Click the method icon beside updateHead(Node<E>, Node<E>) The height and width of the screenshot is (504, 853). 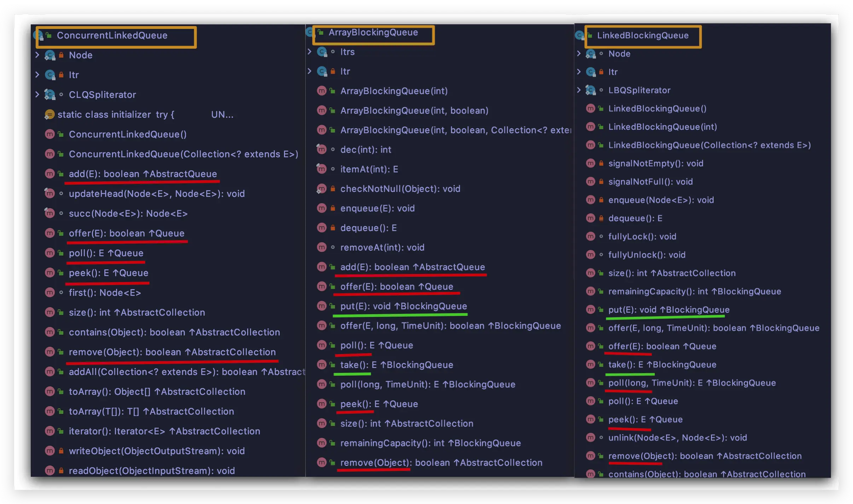pyautogui.click(x=50, y=193)
